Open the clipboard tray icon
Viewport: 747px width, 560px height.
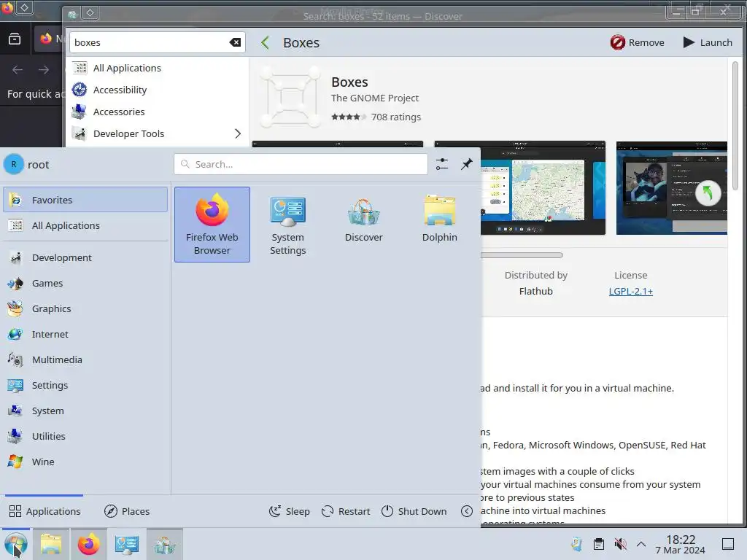(x=599, y=544)
